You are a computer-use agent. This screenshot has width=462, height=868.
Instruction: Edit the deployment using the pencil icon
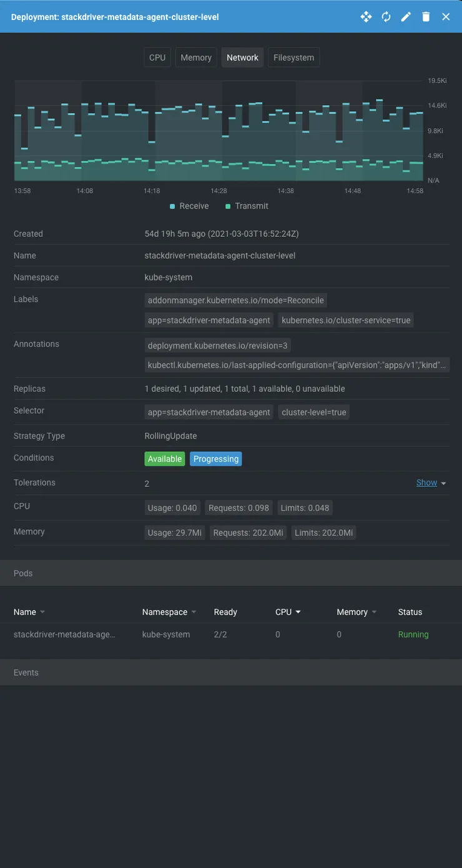coord(405,16)
